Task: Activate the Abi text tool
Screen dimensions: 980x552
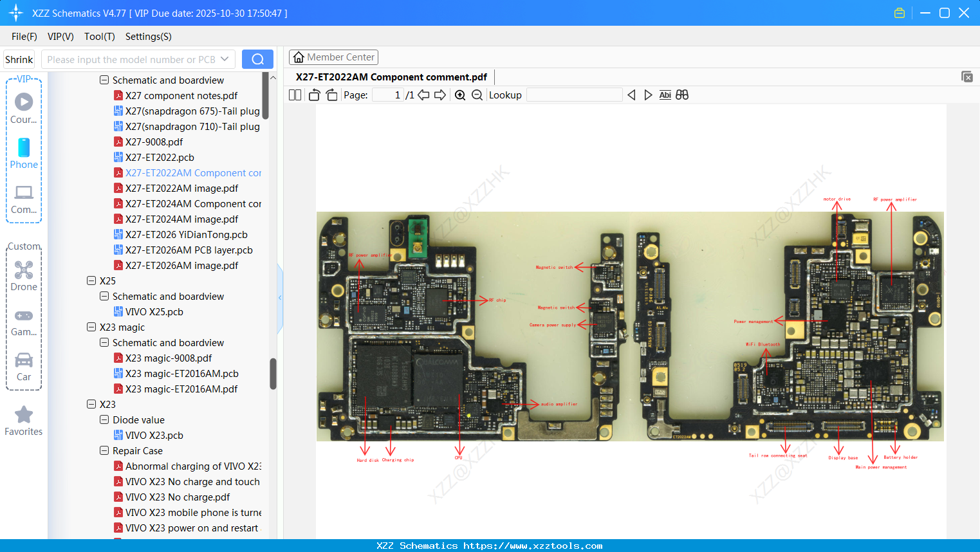Action: [x=665, y=95]
